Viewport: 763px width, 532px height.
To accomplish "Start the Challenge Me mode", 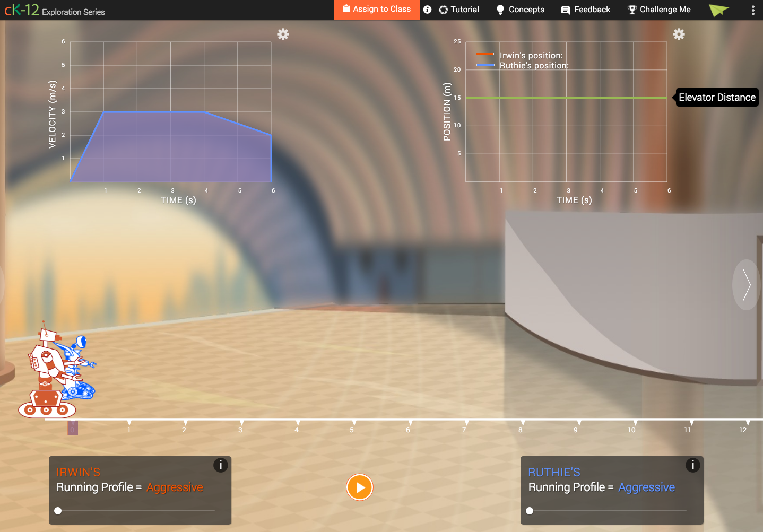I will 659,10.
